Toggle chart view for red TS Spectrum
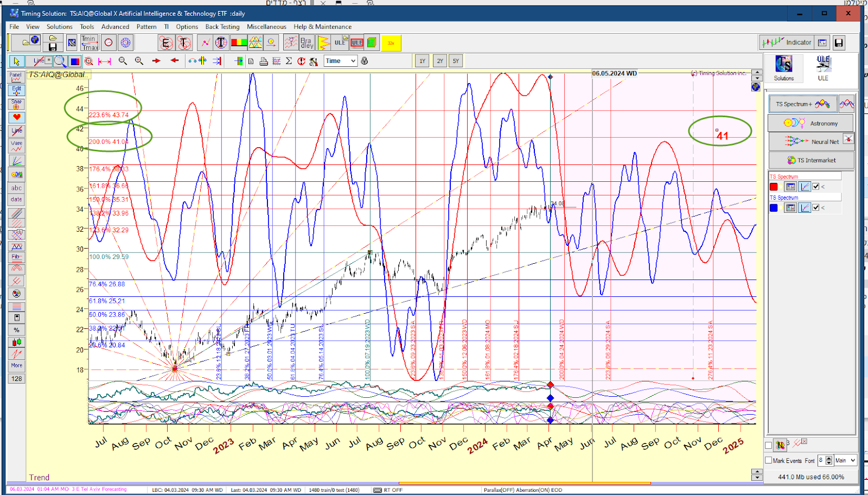This screenshot has height=495, width=868. coord(805,187)
